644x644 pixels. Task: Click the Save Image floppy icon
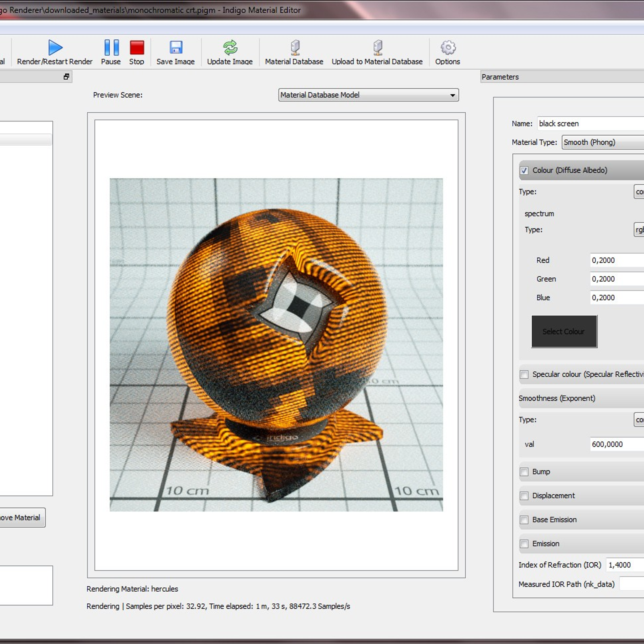click(x=175, y=47)
